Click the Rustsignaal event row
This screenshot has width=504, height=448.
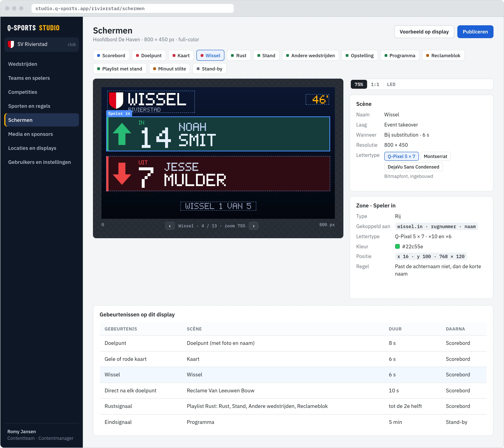click(x=293, y=406)
